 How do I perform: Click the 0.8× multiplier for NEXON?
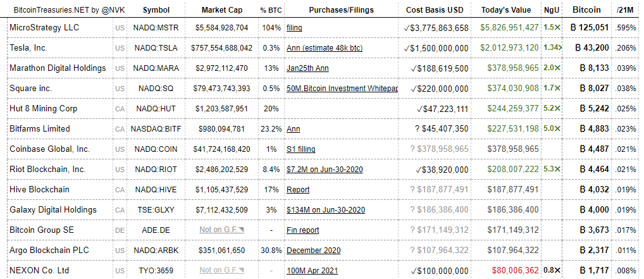click(552, 271)
